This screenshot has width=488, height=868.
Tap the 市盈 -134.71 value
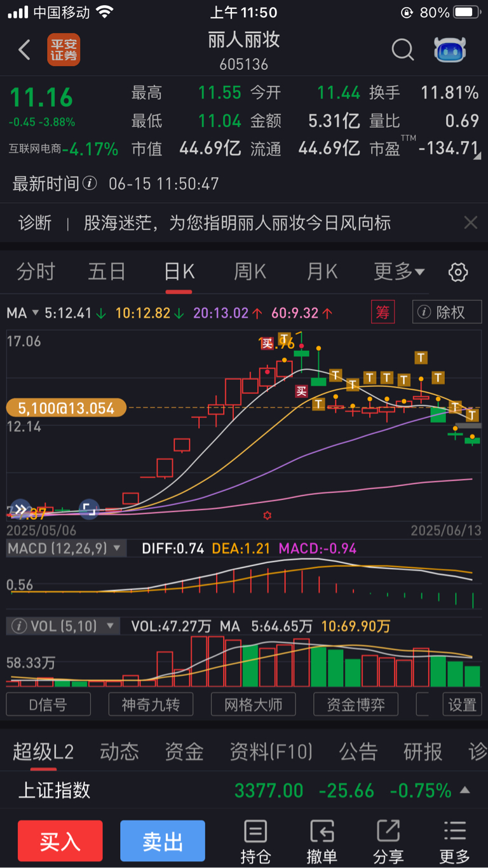click(450, 149)
